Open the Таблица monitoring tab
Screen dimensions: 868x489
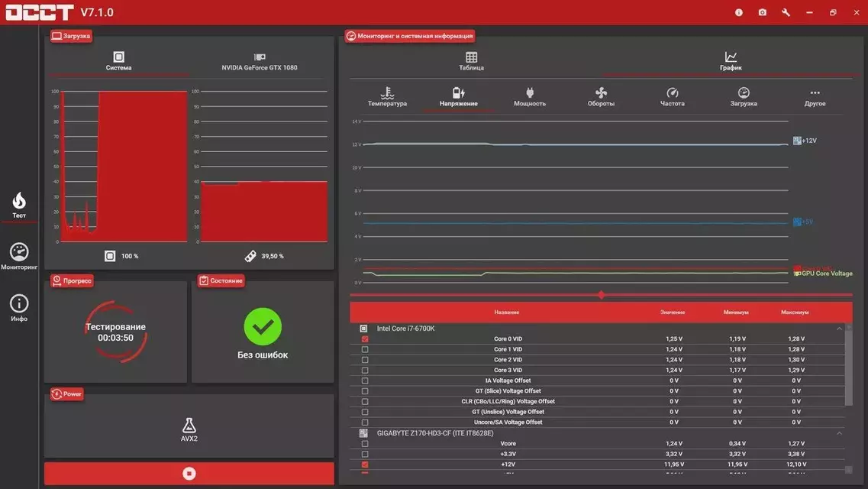(x=471, y=61)
